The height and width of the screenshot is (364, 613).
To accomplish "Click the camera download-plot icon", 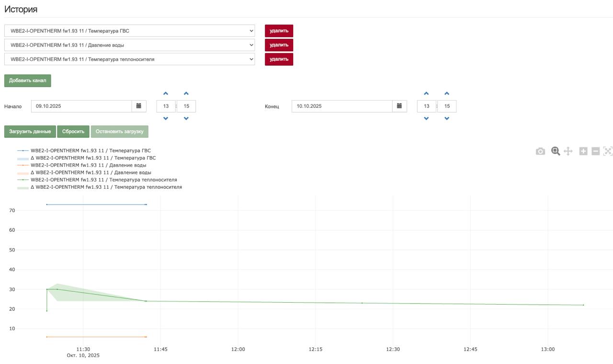I will click(x=540, y=151).
